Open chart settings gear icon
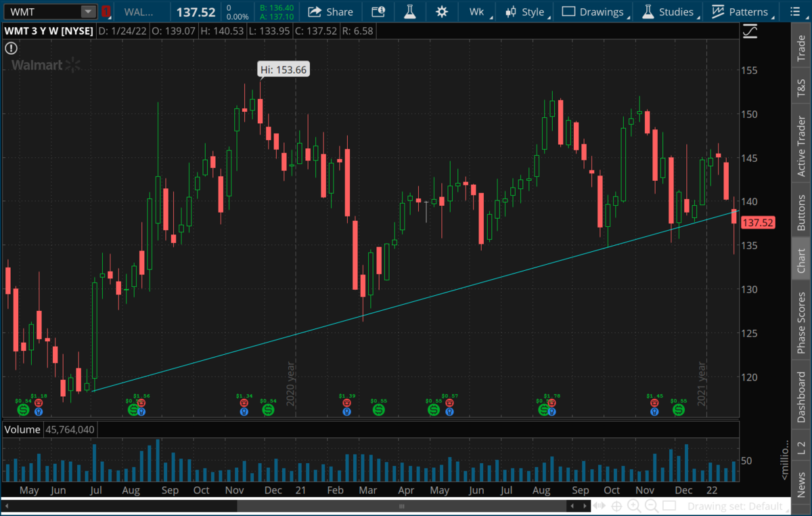The width and height of the screenshot is (812, 516). [442, 12]
